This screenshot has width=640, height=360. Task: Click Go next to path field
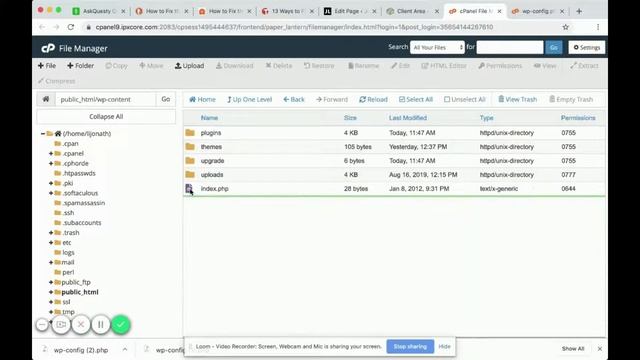click(x=166, y=99)
